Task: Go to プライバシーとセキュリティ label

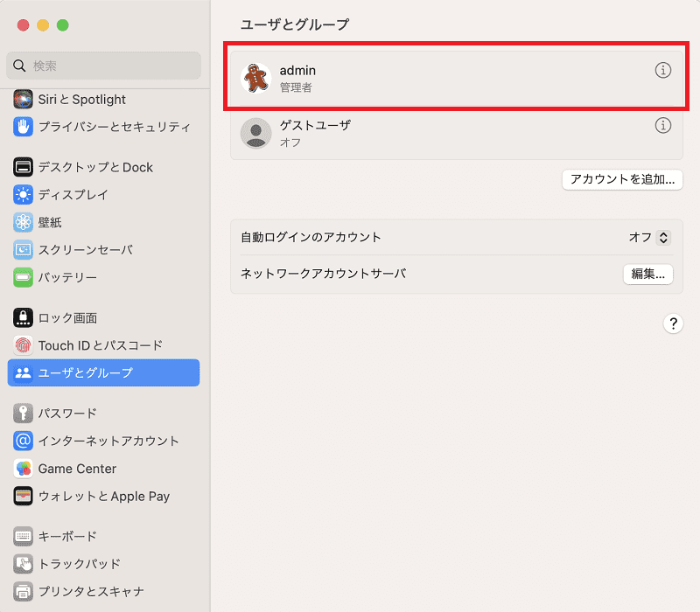Action: click(x=115, y=127)
